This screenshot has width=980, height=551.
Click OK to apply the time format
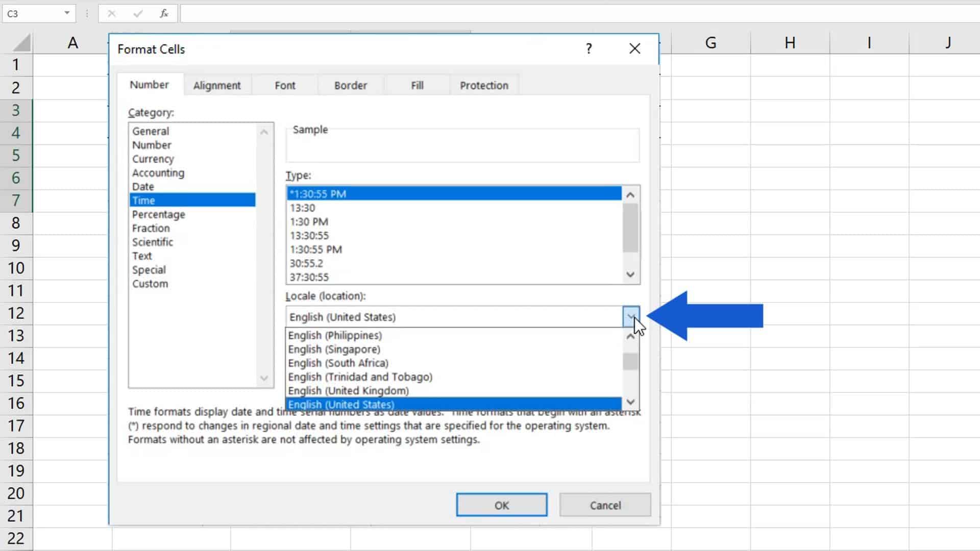501,505
